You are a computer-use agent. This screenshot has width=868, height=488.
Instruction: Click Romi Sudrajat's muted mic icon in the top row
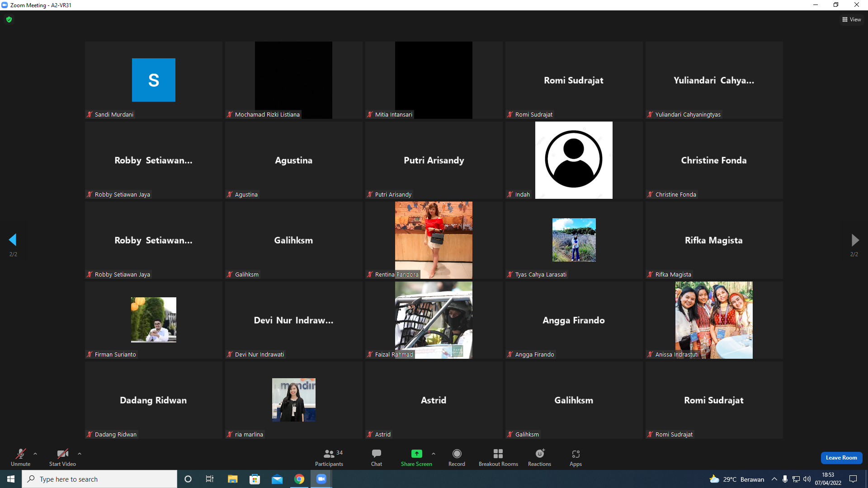coord(510,115)
